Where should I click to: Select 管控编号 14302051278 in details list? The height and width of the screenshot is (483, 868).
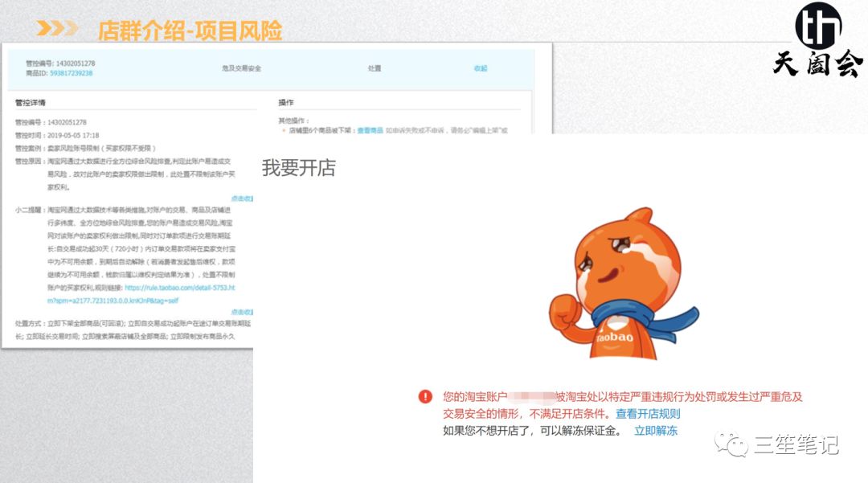pos(51,122)
